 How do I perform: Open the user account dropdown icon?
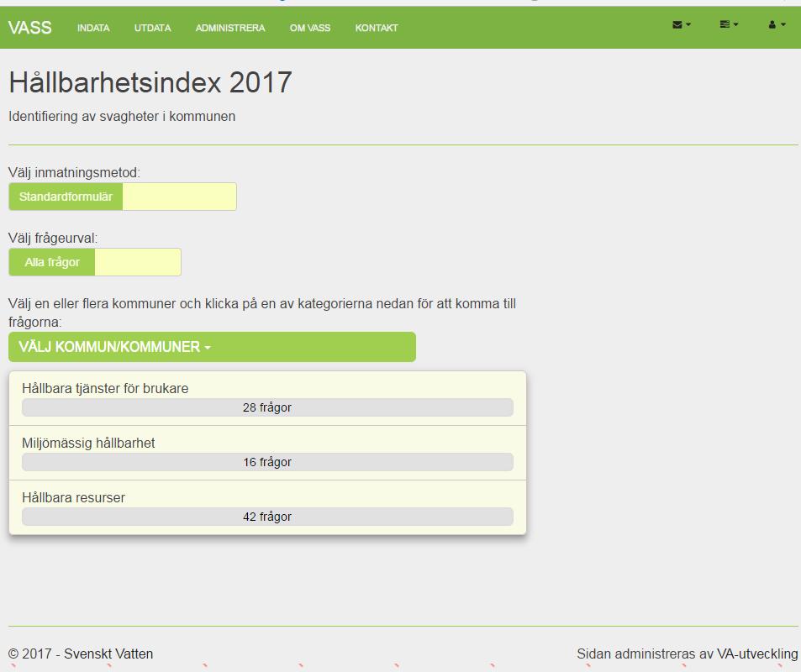777,24
